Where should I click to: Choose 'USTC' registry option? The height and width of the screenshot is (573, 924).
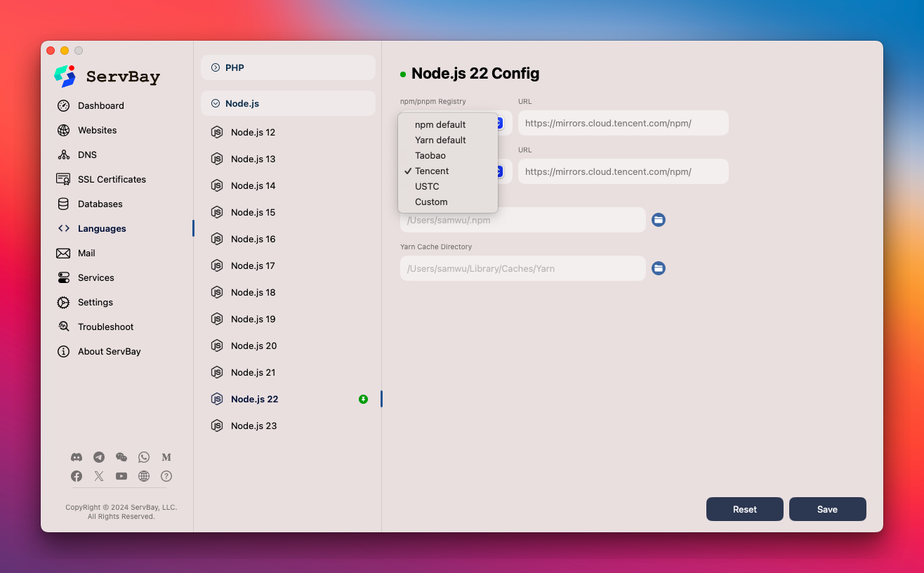tap(448, 186)
